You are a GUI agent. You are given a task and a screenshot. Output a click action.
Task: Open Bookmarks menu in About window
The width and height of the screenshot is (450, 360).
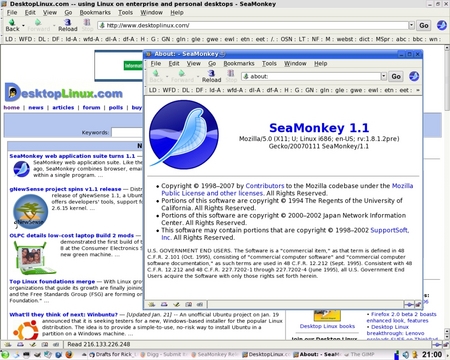click(239, 63)
